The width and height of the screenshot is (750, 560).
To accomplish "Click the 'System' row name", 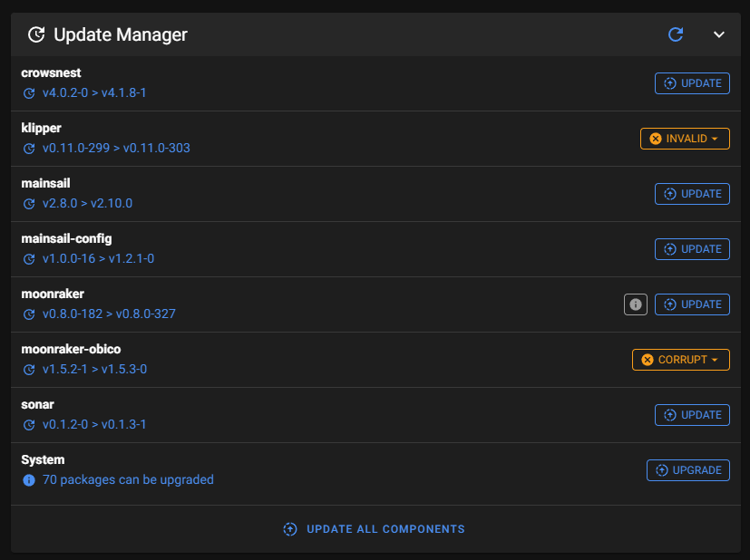I will coord(43,460).
